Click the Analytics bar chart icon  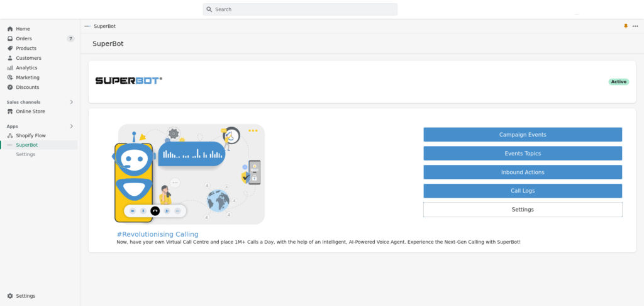click(x=10, y=68)
